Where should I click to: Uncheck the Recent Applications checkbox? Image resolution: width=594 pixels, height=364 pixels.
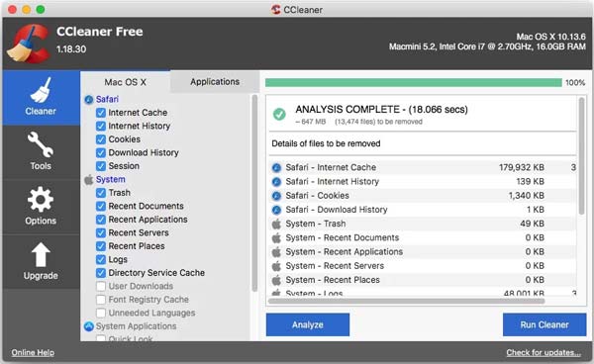coord(101,220)
